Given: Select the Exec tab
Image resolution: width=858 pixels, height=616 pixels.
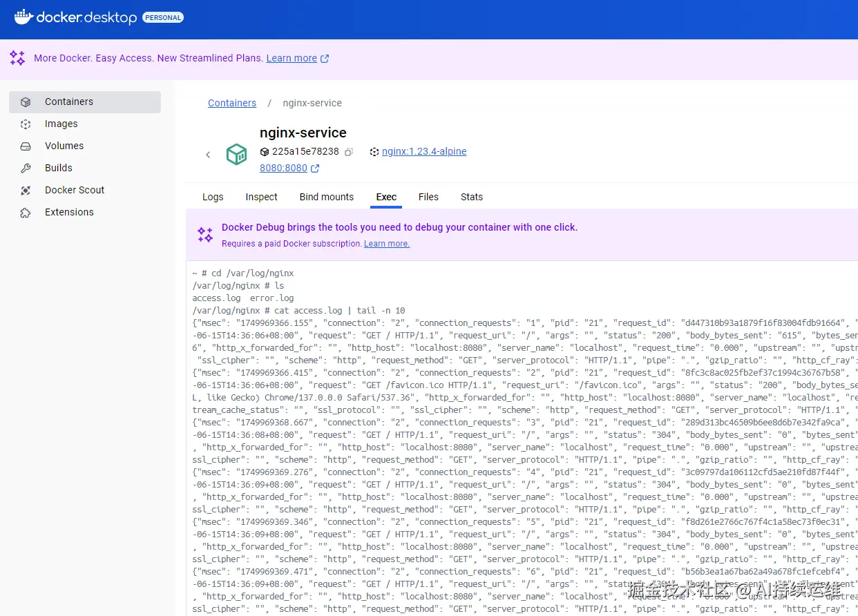Looking at the screenshot, I should (386, 197).
